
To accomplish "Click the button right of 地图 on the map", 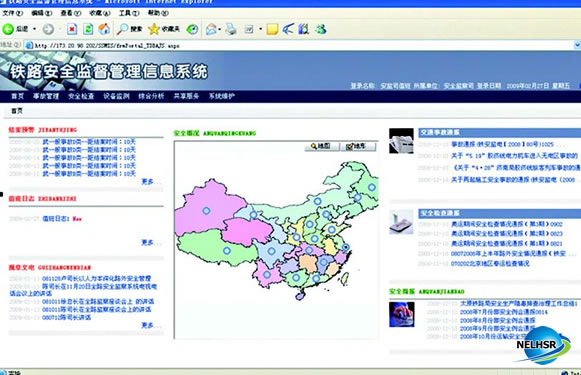I will click(x=357, y=146).
